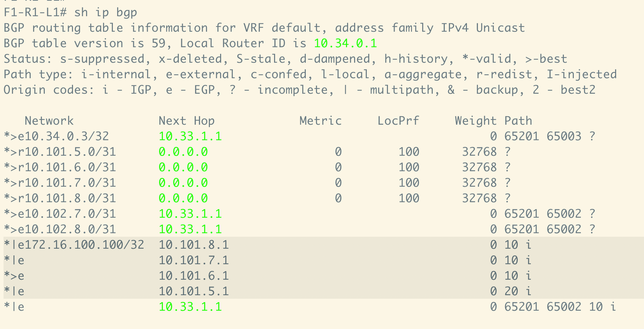Select Local Router ID 10.34.0.1
The image size is (644, 329).
point(345,43)
